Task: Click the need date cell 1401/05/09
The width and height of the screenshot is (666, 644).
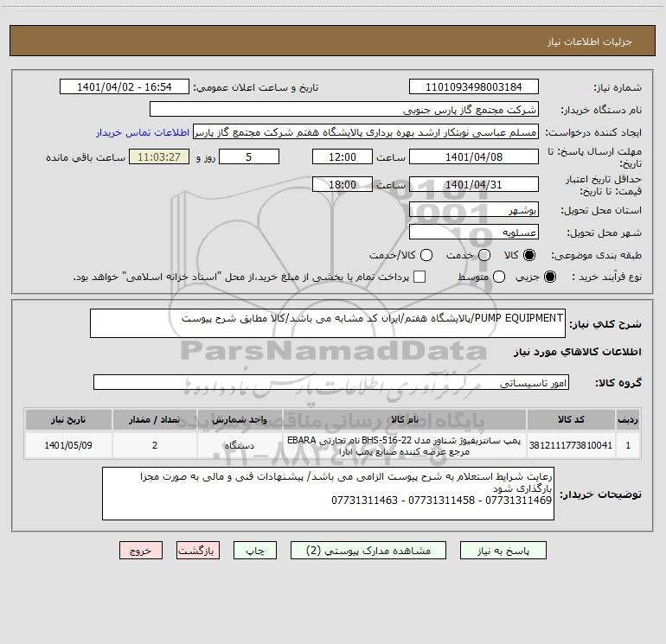Action: click(x=68, y=445)
